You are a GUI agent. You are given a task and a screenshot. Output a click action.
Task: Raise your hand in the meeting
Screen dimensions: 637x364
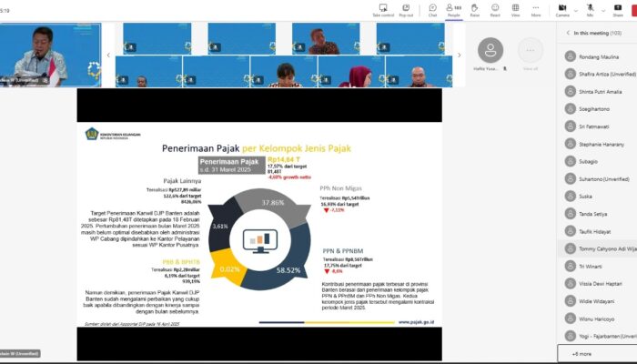tap(474, 10)
